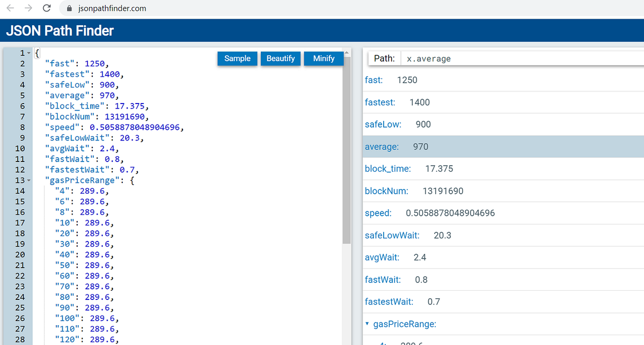Click "fastestWait": 0.7 in the editor

(x=92, y=170)
